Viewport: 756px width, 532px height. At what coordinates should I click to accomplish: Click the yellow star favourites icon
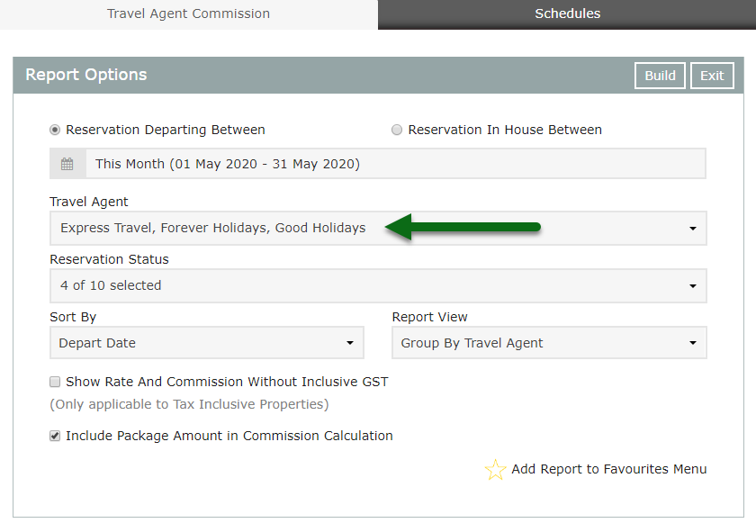[x=495, y=469]
